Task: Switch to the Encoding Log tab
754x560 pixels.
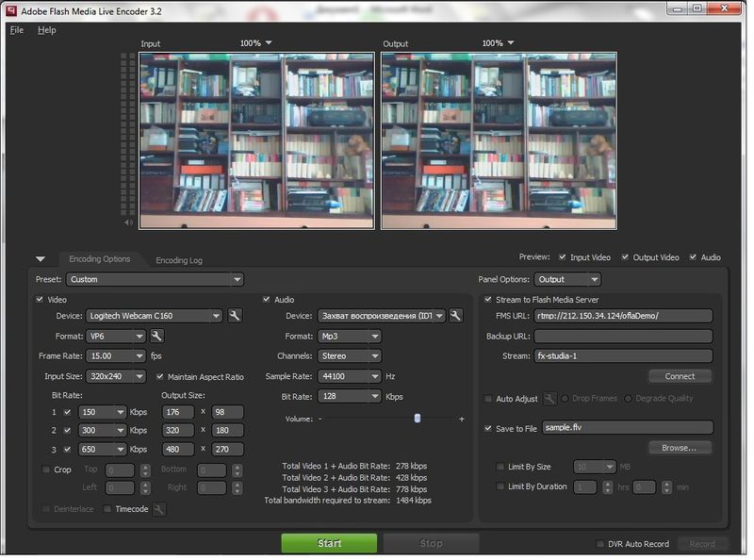Action: (x=179, y=260)
